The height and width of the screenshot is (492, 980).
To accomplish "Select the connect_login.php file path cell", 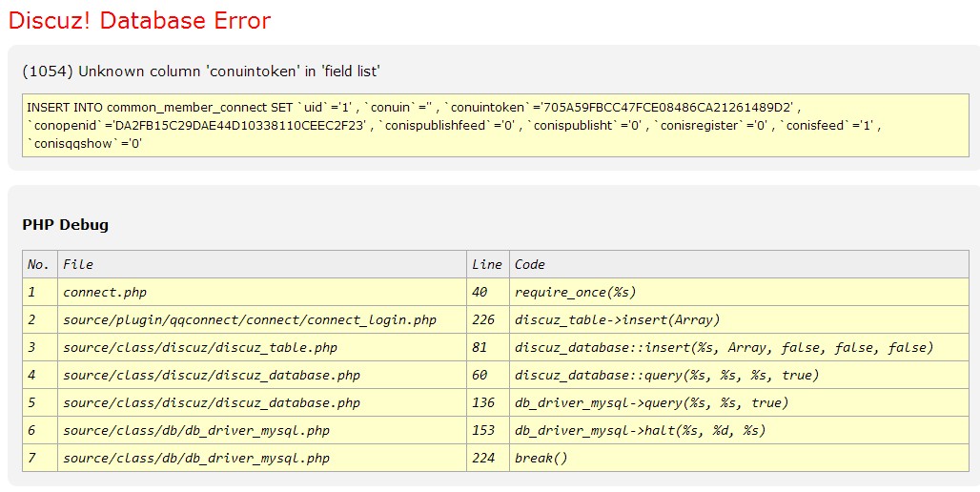I will [x=249, y=319].
